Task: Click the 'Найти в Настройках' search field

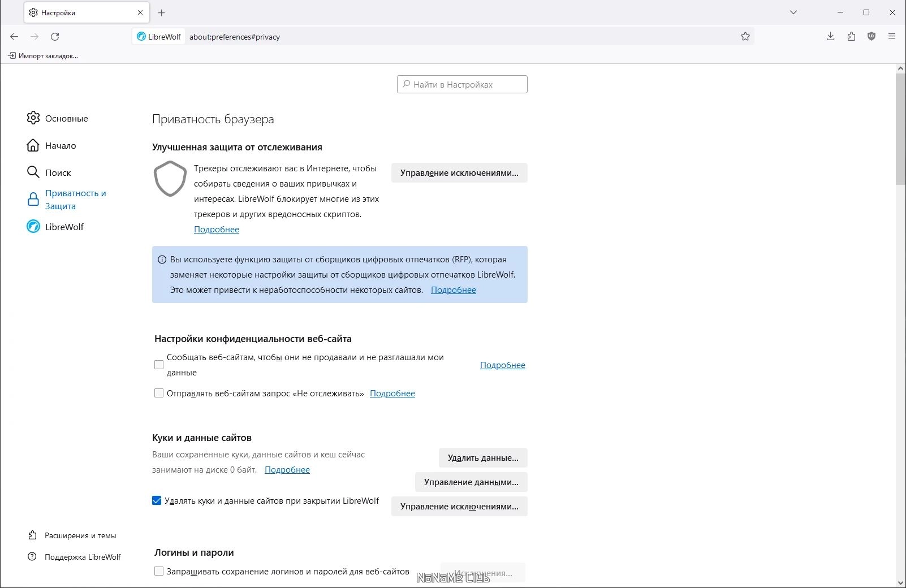Action: pos(462,84)
